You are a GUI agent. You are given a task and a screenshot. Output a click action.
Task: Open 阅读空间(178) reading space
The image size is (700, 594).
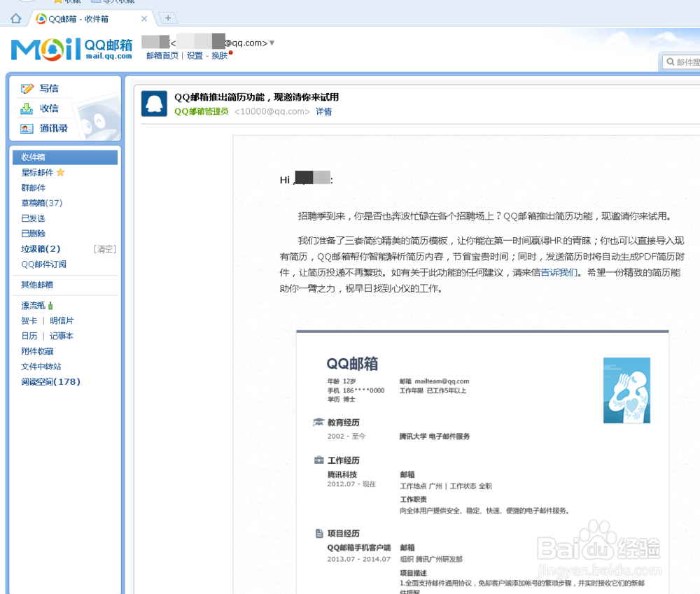click(50, 381)
